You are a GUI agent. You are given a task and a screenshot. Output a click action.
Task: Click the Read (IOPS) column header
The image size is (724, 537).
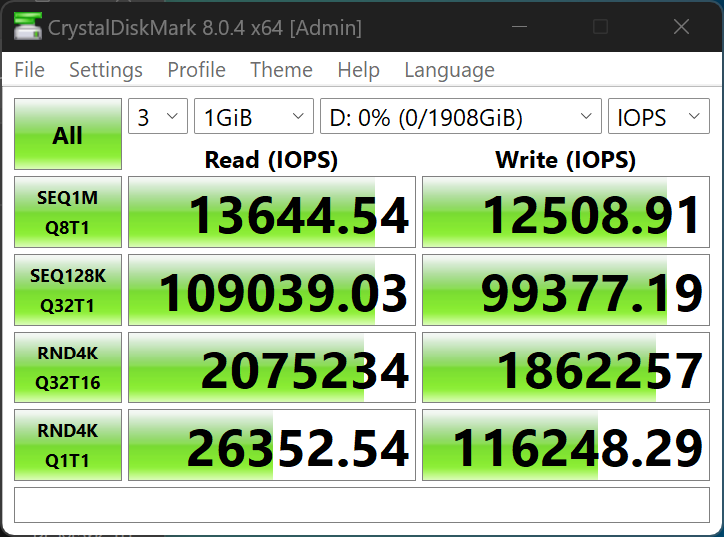(272, 160)
